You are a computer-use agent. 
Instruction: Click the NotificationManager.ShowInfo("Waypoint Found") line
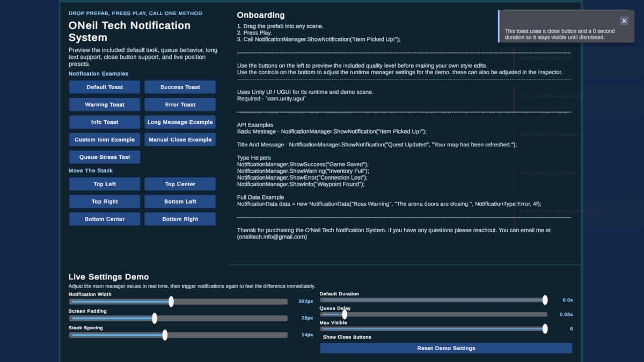click(301, 184)
